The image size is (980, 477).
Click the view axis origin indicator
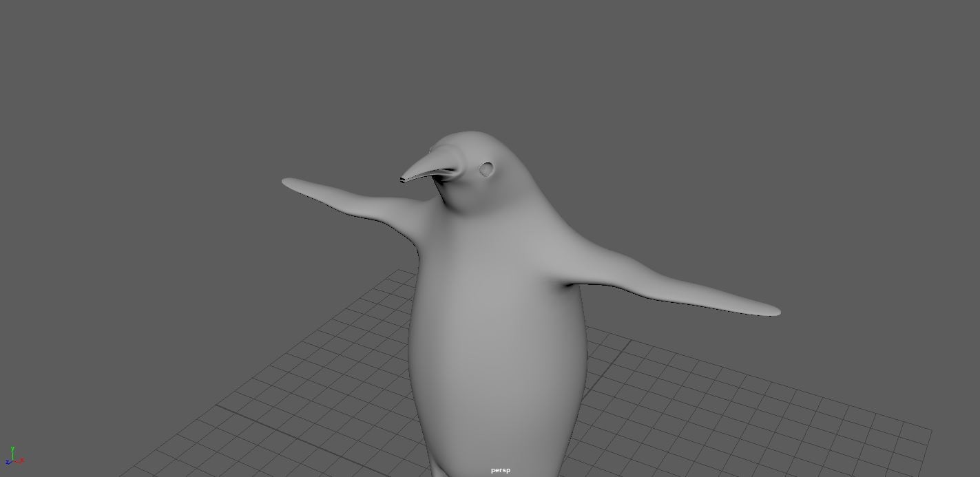pos(13,460)
